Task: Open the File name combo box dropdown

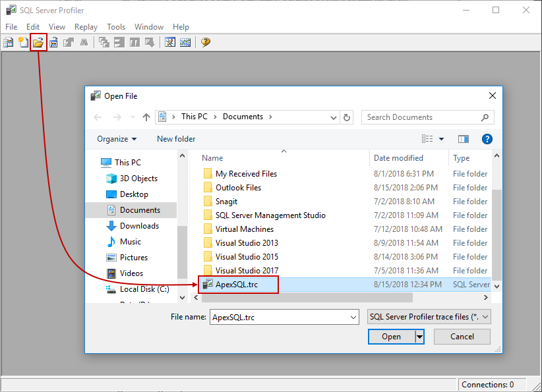Action: (x=353, y=317)
